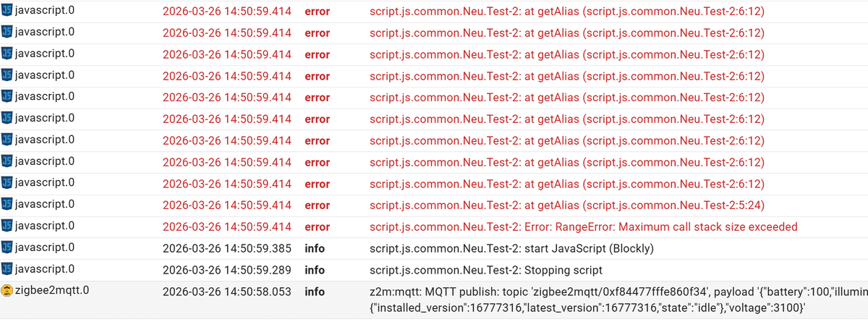Image resolution: width=868 pixels, height=322 pixels.
Task: Select the 'Stopping script' log message
Action: tap(485, 270)
